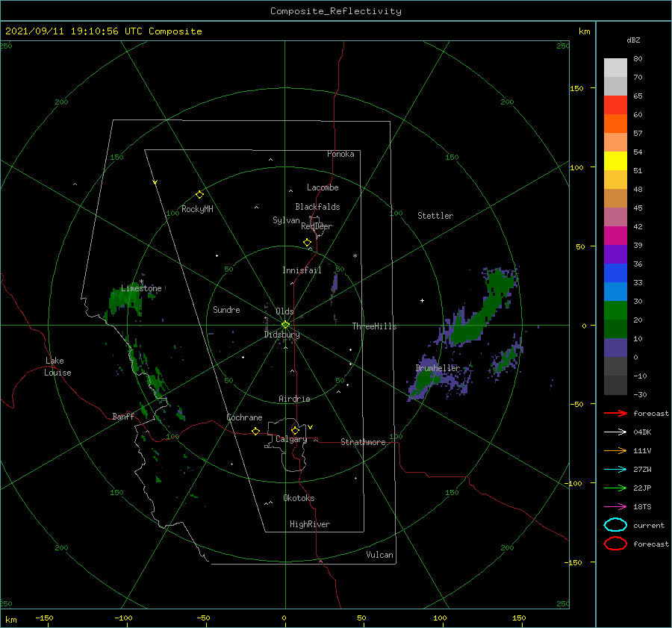Select the Didsbury label
The image size is (672, 628).
coord(281,335)
